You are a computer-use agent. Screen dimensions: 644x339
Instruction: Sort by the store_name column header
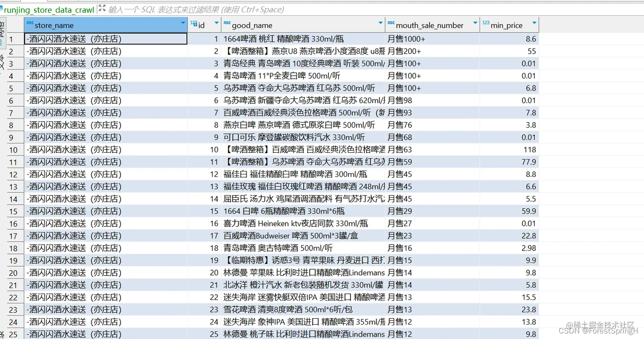click(54, 26)
